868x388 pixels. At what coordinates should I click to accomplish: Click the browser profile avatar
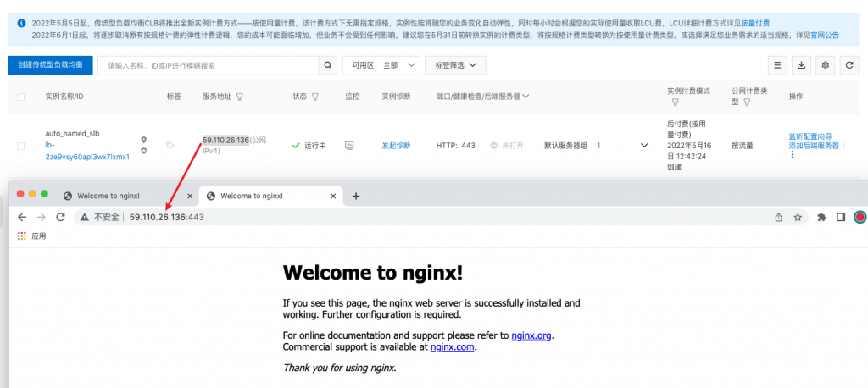860,218
